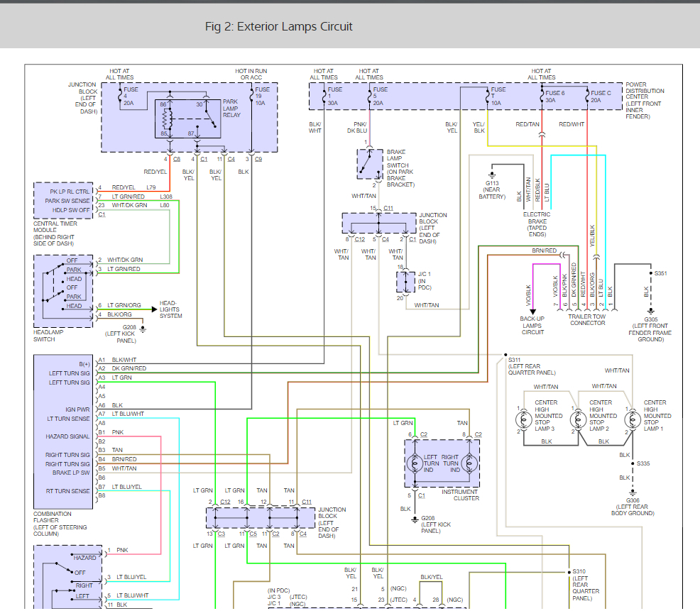Click Fuse T 10A symbol
Screen dimensions: 700x611
pos(488,96)
